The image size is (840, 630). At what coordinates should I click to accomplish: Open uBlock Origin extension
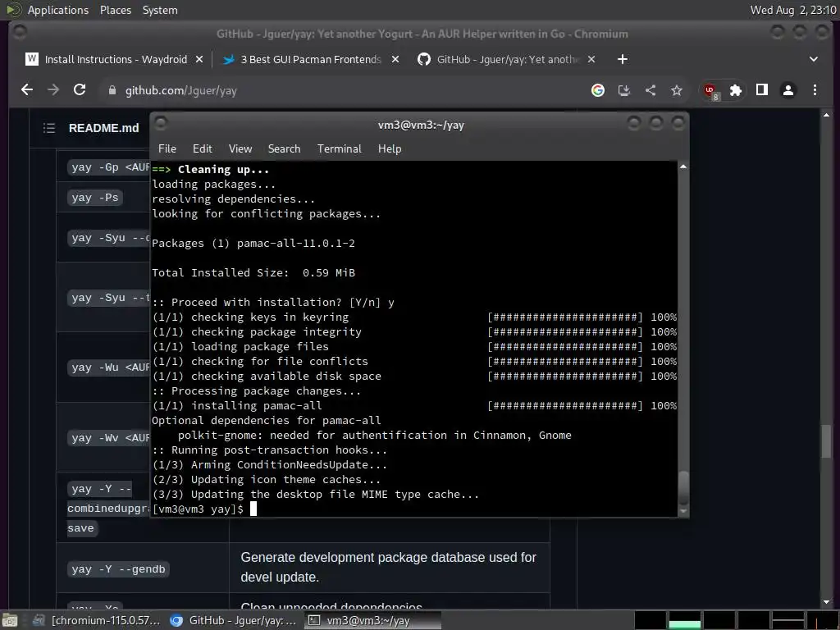[711, 91]
